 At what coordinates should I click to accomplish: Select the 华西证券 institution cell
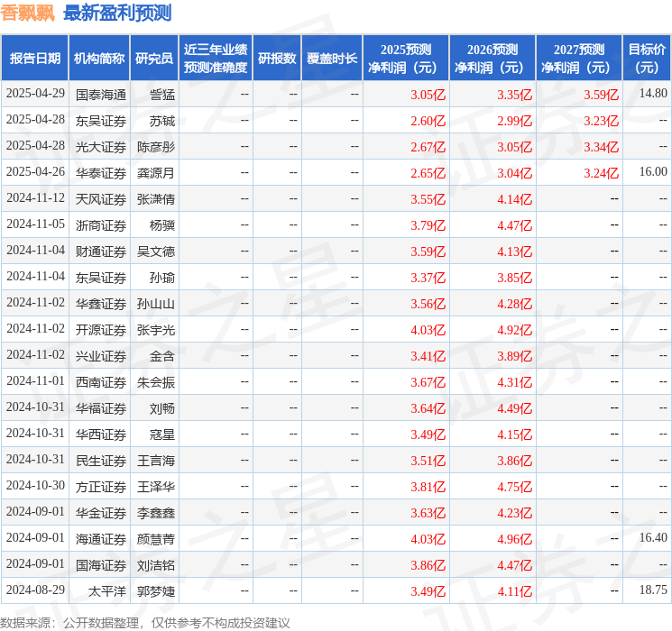(x=101, y=434)
